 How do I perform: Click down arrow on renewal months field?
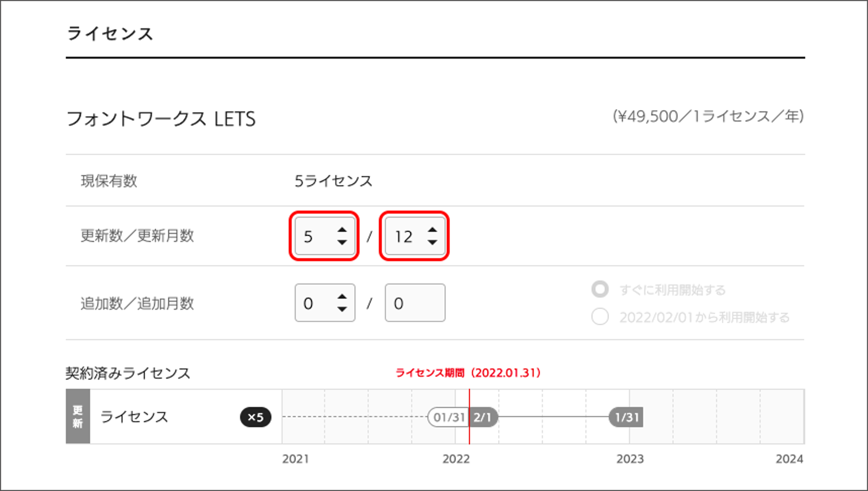coord(432,242)
